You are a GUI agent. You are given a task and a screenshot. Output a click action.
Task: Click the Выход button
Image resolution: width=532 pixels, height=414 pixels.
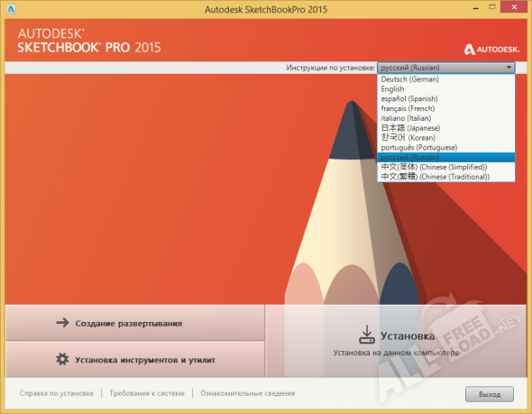490,394
